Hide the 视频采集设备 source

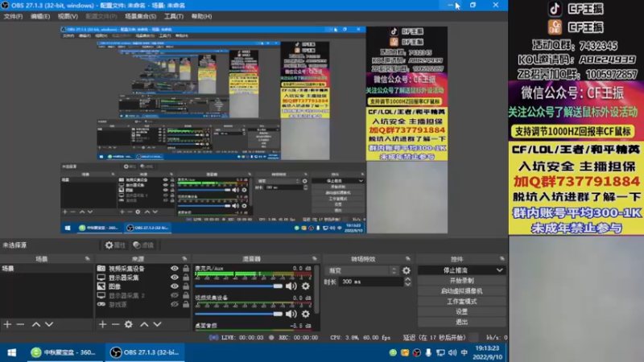point(175,269)
